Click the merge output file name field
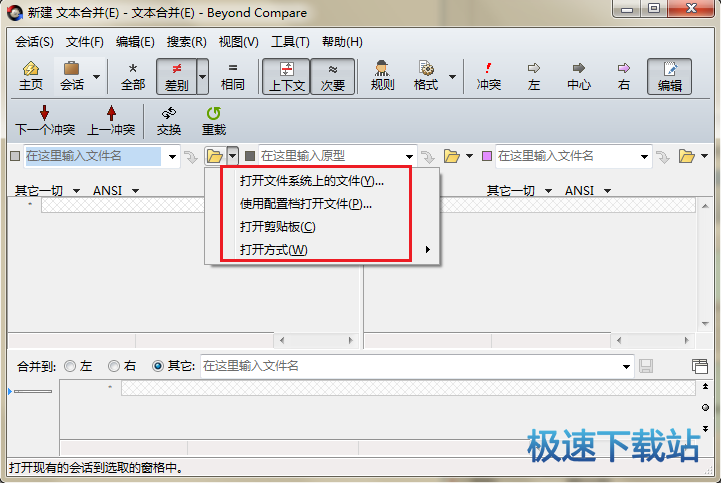This screenshot has width=721, height=483. (410, 366)
